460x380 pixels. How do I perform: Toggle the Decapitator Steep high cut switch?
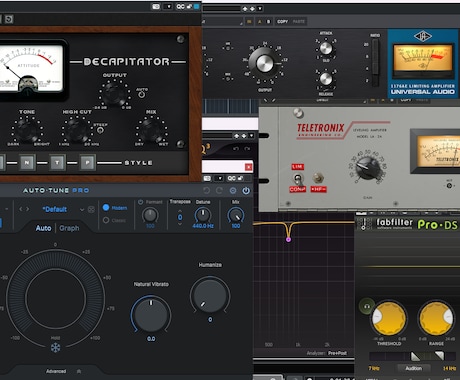pos(100,130)
